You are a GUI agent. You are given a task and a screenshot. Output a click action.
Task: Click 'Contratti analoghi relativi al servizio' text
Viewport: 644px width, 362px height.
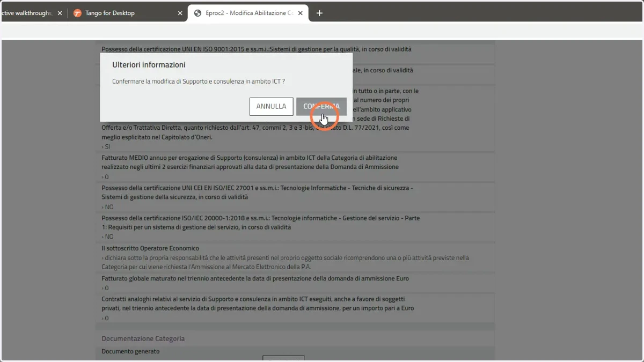click(x=258, y=304)
